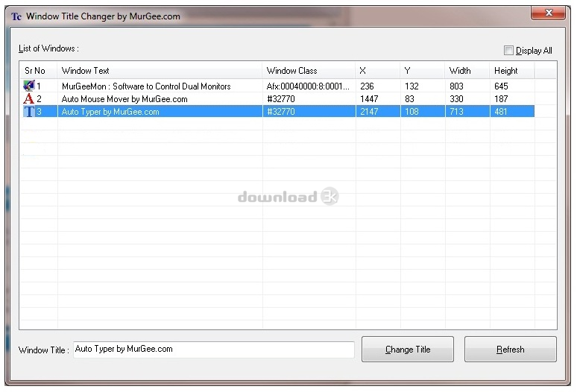
Task: Click the Y value 108
Action: click(x=412, y=112)
